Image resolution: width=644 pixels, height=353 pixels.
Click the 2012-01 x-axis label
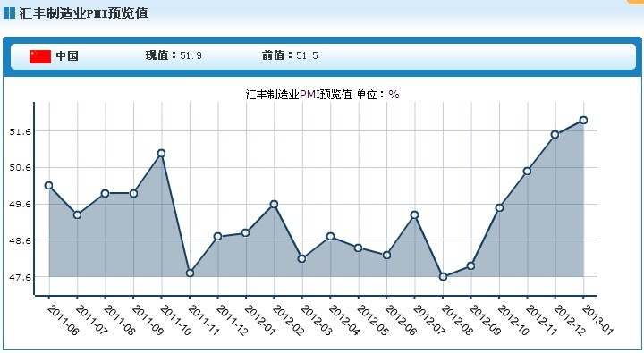pos(260,320)
